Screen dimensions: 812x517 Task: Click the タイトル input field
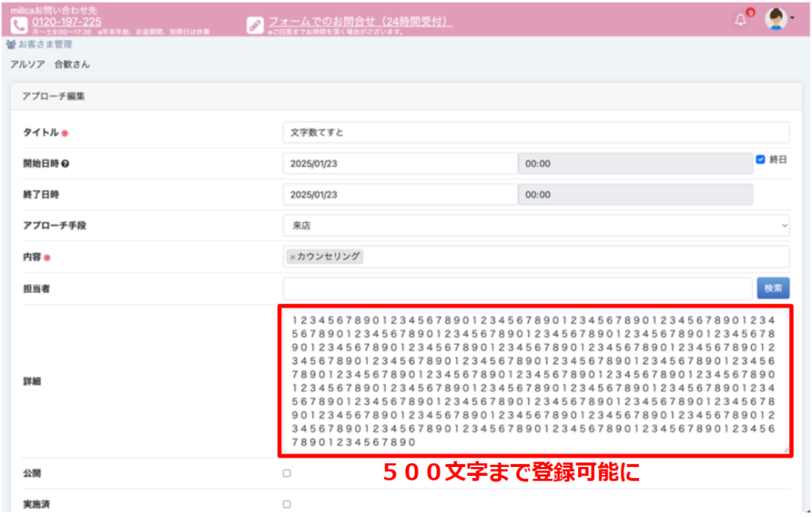536,132
